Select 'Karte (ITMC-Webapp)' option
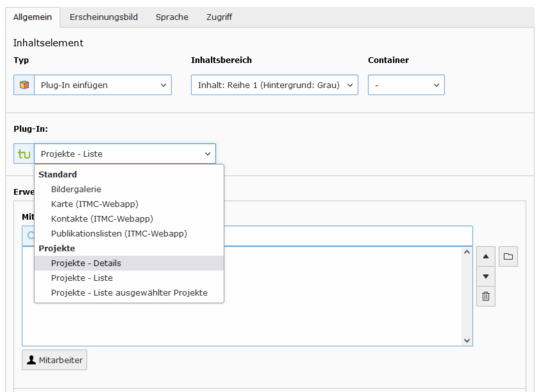 pyautogui.click(x=129, y=204)
